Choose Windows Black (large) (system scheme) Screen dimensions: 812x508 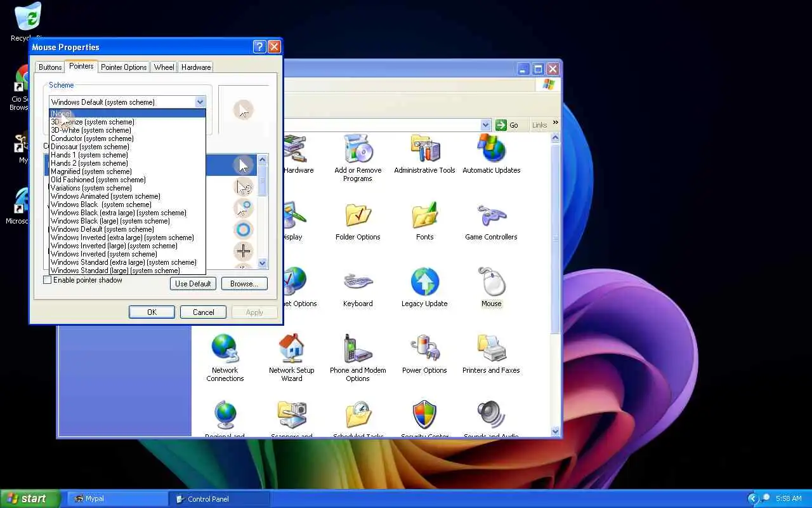tap(128, 221)
